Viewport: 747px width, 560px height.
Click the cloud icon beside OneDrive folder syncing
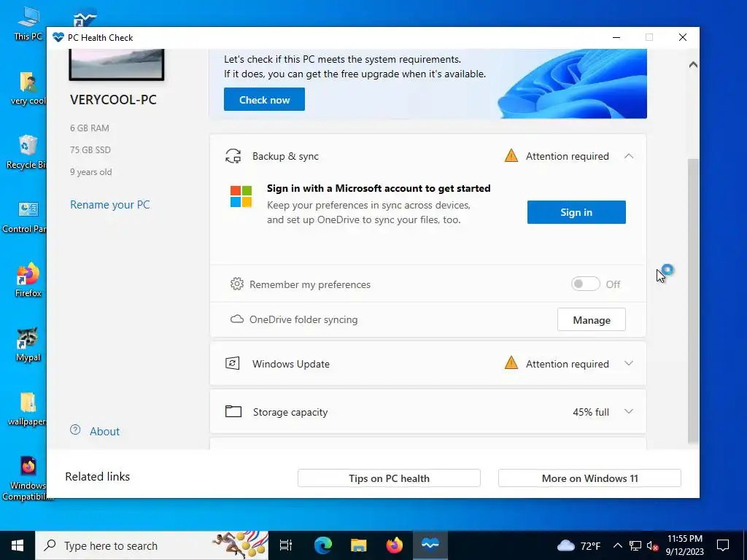237,319
